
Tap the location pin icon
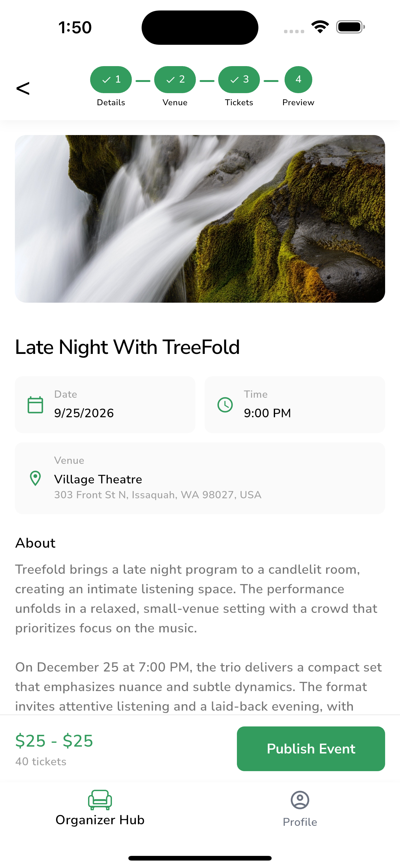35,478
